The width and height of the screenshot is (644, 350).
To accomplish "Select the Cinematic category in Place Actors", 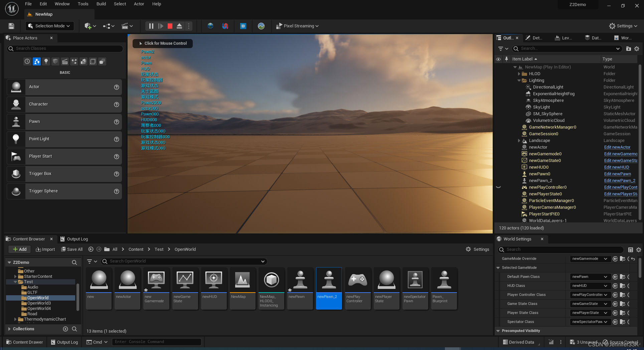I will (x=65, y=61).
